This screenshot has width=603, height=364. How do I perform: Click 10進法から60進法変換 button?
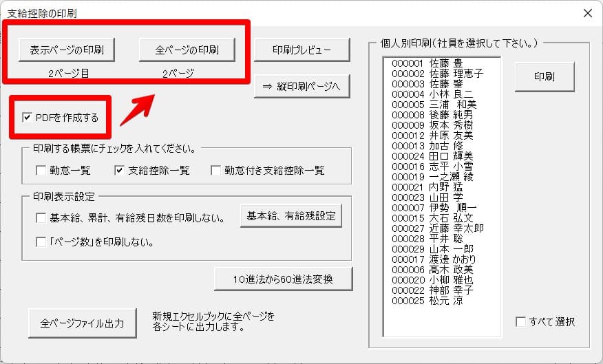point(283,279)
